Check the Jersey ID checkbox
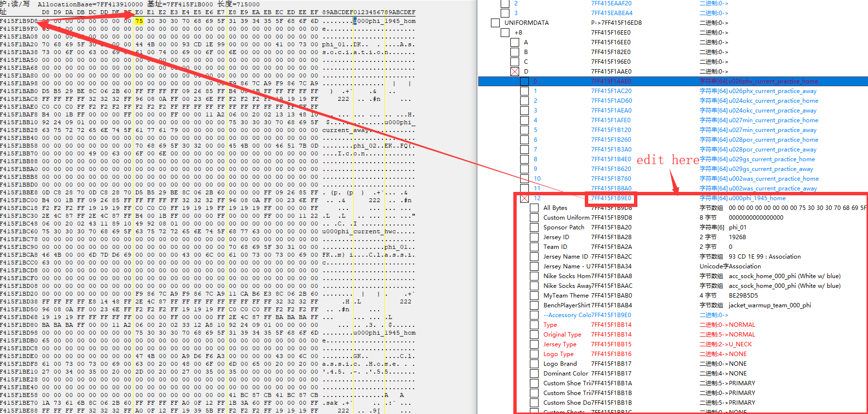This screenshot has width=868, height=414. click(x=534, y=237)
